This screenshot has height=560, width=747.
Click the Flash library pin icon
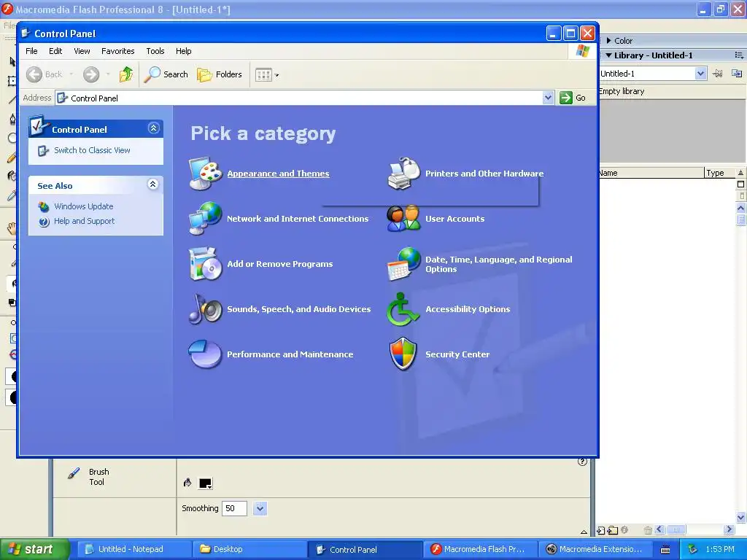tap(718, 74)
